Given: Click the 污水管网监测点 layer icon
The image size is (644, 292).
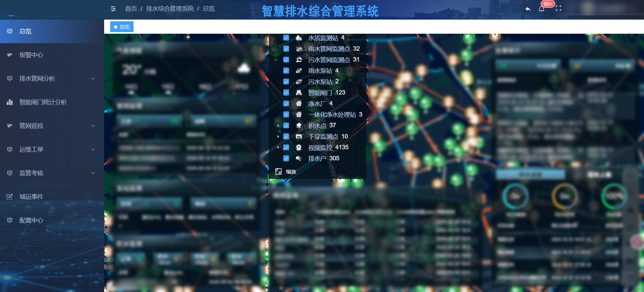Looking at the screenshot, I should (x=299, y=60).
